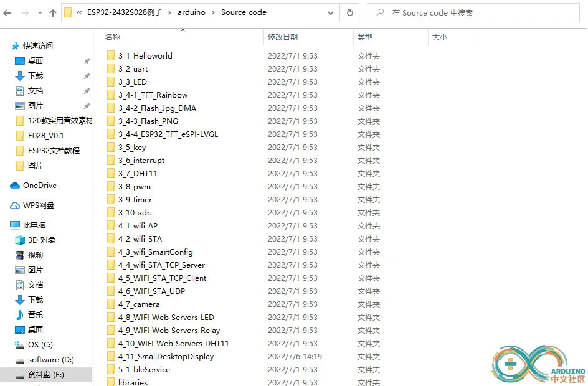
Task: Select 4_10_WIFI Web Servers DHT11 folder
Action: (173, 344)
